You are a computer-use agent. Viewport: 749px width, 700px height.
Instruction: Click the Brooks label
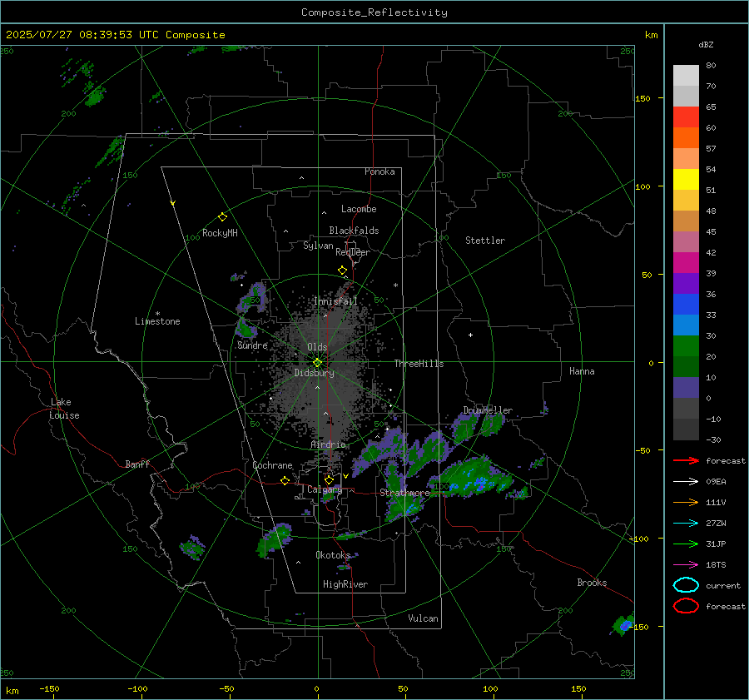592,583
